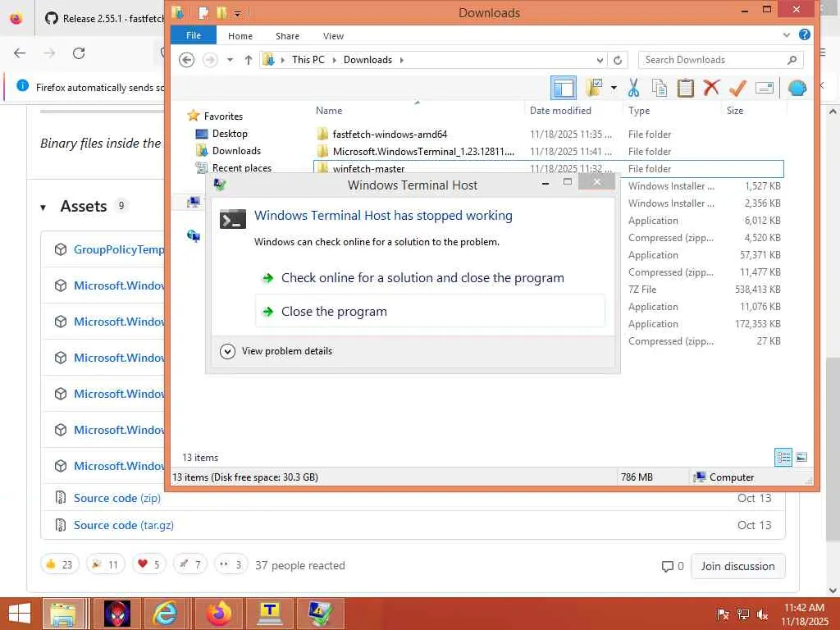Screen dimensions: 840x630
Task: Click the search magnifier icon in Explorer
Action: pos(792,60)
